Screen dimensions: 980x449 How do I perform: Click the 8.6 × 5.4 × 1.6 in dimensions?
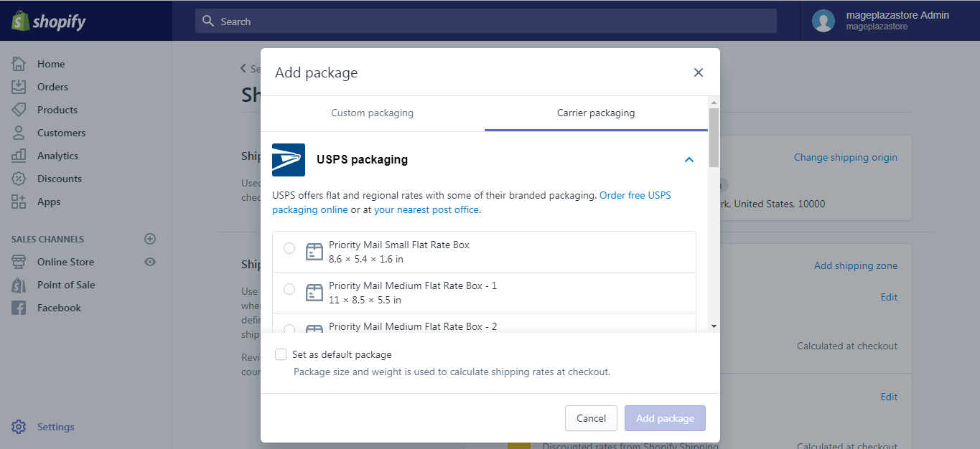(x=365, y=259)
